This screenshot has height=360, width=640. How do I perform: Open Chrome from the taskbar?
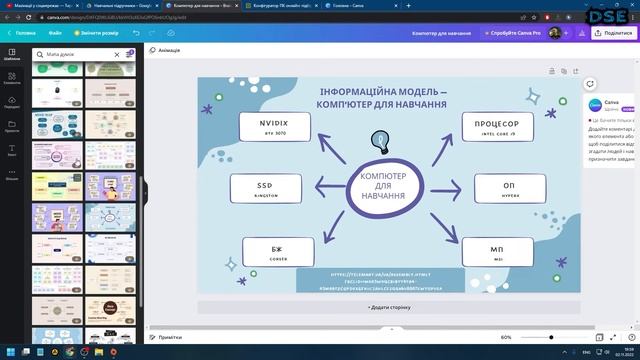point(70,352)
